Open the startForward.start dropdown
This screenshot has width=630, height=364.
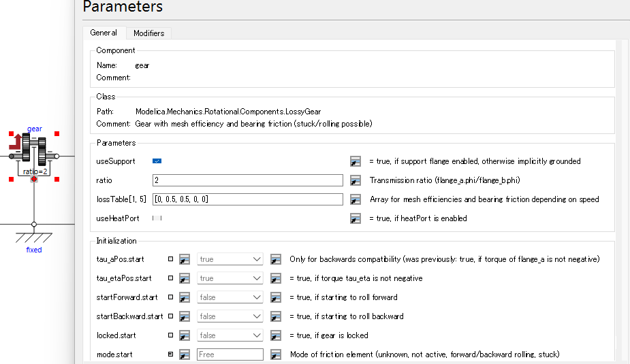(230, 297)
